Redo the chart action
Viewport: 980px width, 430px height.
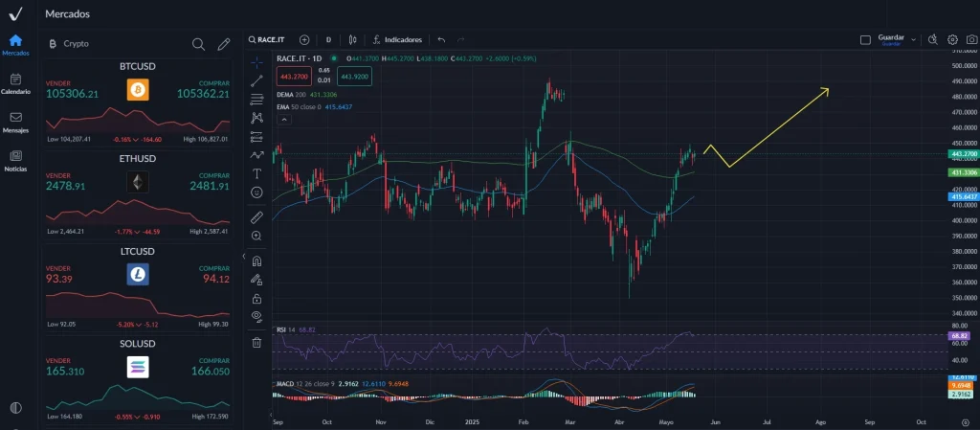coord(461,39)
